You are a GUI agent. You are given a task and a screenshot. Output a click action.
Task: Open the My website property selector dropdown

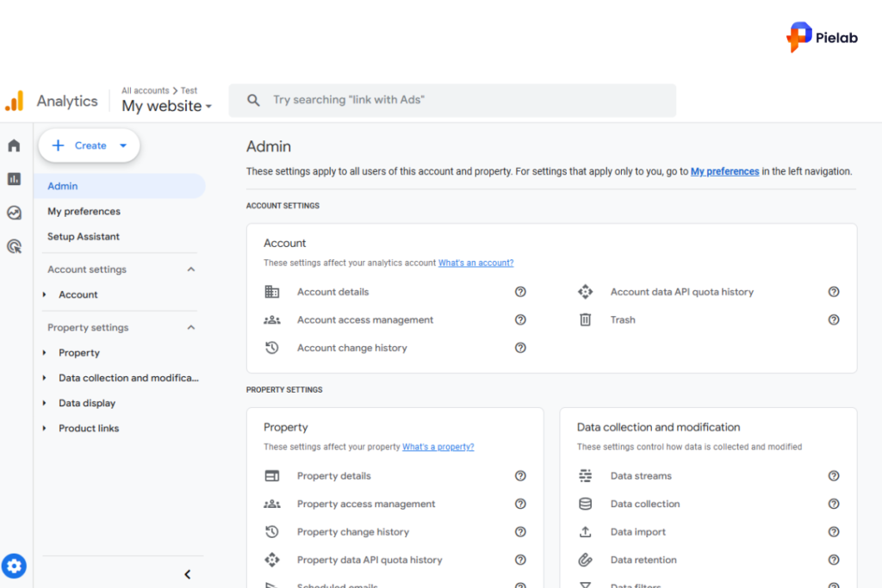pyautogui.click(x=166, y=106)
